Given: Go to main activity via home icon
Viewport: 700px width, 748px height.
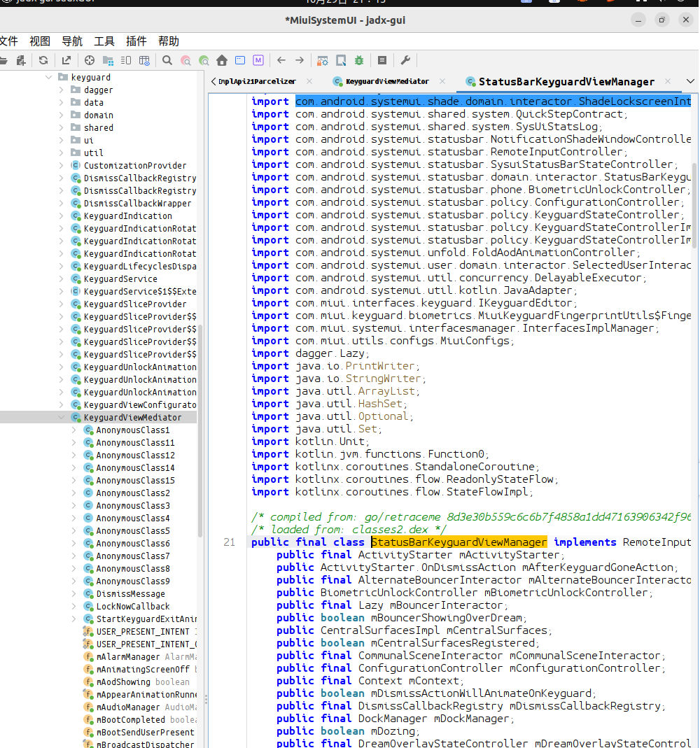Looking at the screenshot, I should coord(222,60).
